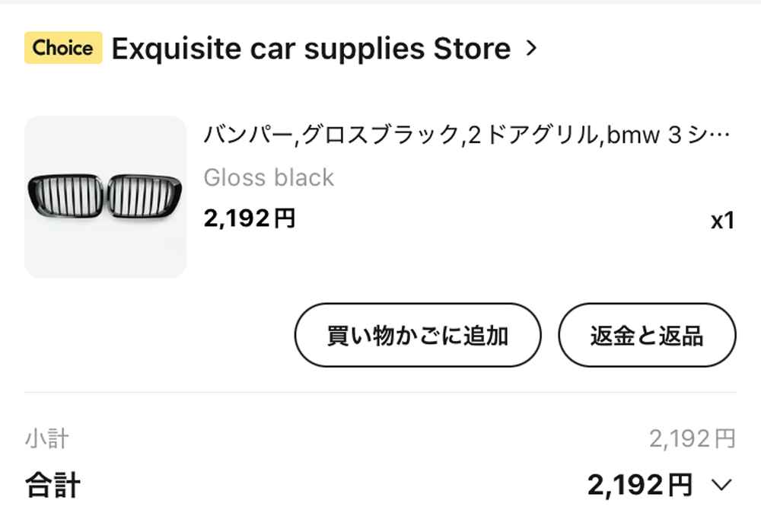
Task: Tap the chevron arrow beside store name
Action: click(531, 48)
